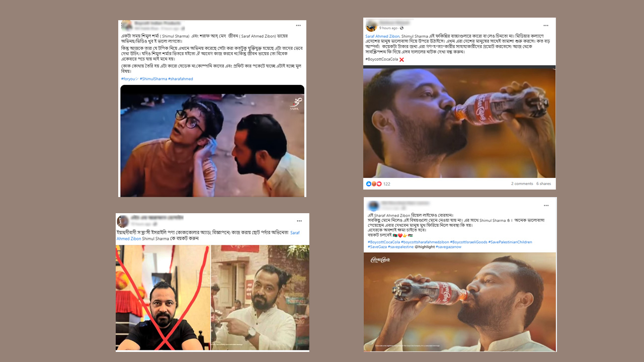Open the #foryou hashtag
This screenshot has height=362, width=644.
point(130,79)
